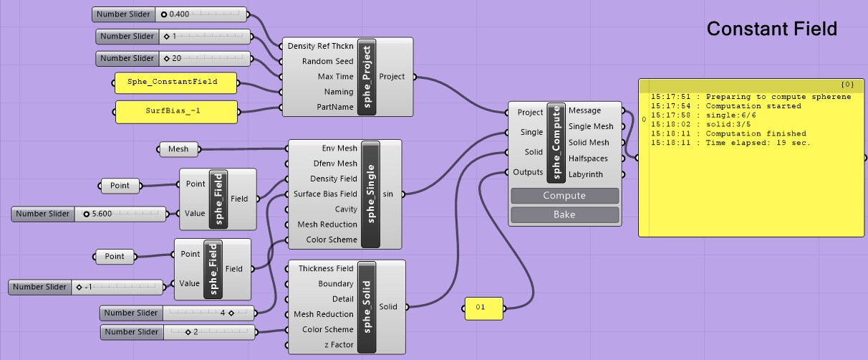Select the sphe_Project component label
Screen dimensions: 868x360
pos(367,76)
